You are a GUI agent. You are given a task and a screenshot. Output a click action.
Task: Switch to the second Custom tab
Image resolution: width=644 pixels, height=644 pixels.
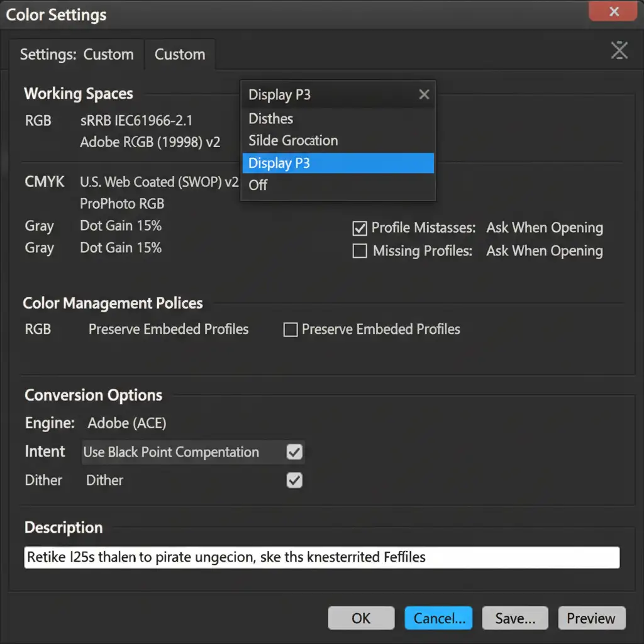click(180, 55)
